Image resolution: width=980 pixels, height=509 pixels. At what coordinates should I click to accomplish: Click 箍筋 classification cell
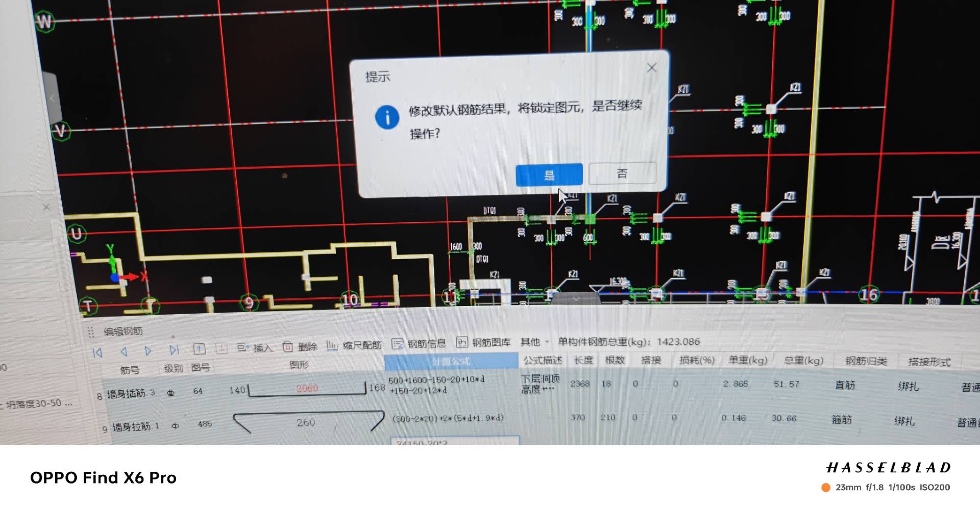pyautogui.click(x=842, y=420)
